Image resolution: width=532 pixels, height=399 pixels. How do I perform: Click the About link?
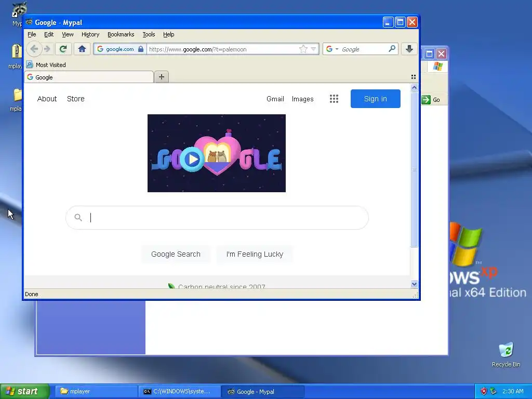(47, 99)
